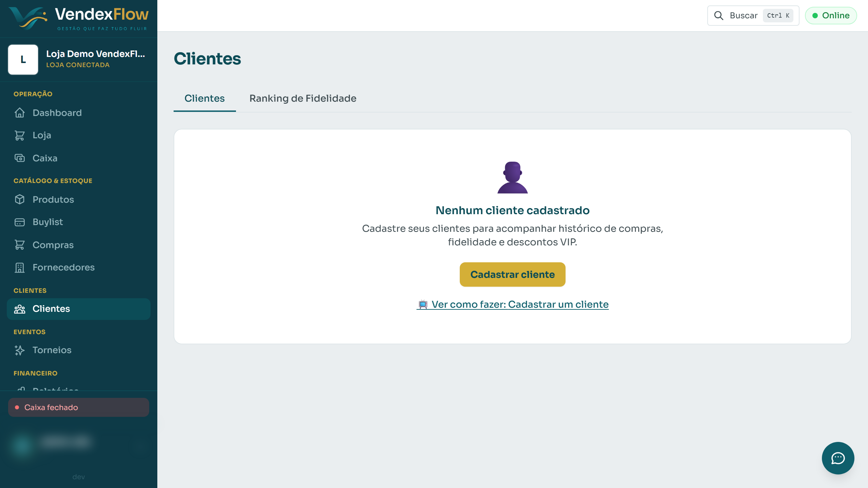The image size is (868, 488).
Task: Click the search magnifier icon
Action: click(718, 16)
